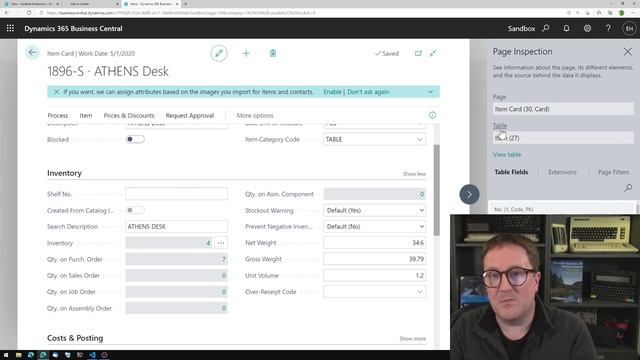Click the Costs & Posting heading
The image size is (640, 360).
(75, 338)
